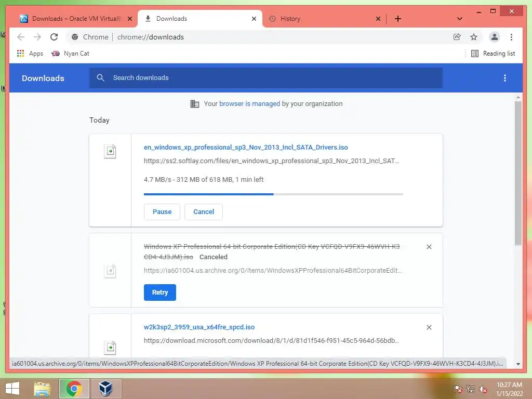The width and height of the screenshot is (532, 399).
Task: Remove the w2k3sp2 download from list
Action: point(429,327)
